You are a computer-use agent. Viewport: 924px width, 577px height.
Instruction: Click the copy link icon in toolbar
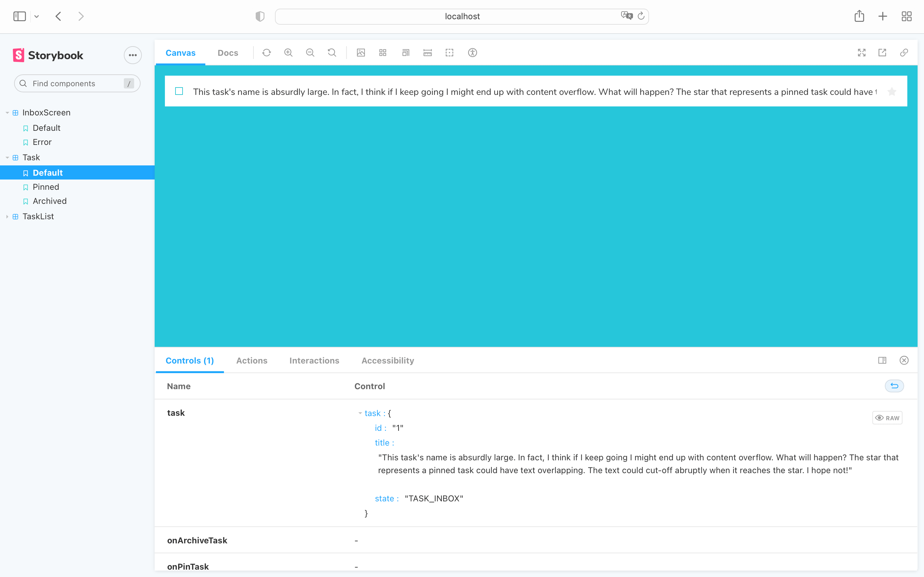pyautogui.click(x=904, y=53)
